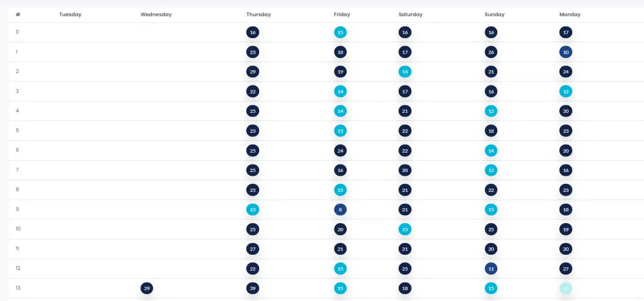Select Sunday badge 14 in row 6
Screen dimensions: 644x301
tap(491, 150)
